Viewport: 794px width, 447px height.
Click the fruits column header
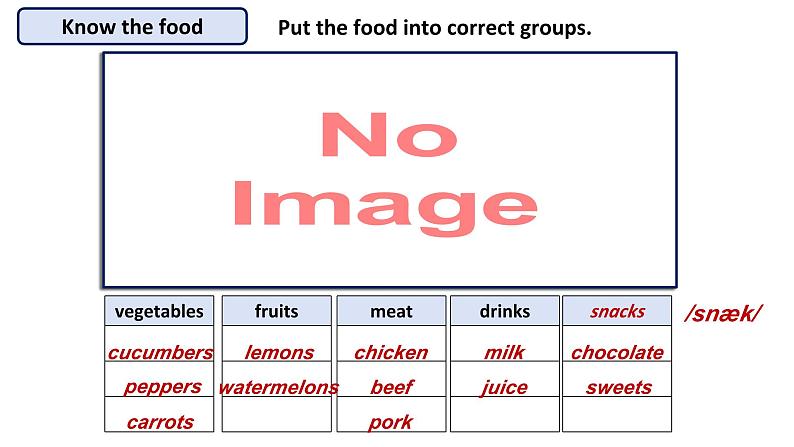(276, 311)
